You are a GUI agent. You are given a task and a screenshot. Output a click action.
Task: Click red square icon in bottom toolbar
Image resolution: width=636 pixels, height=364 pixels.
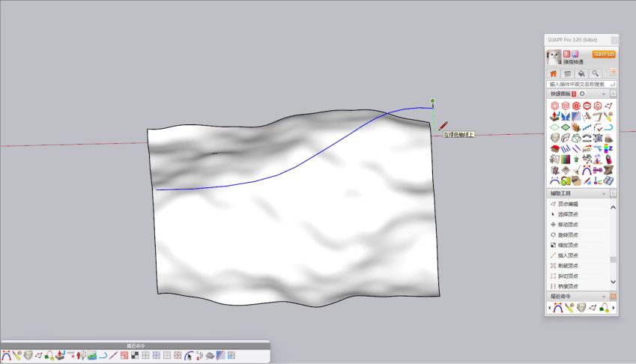pyautogui.click(x=124, y=356)
